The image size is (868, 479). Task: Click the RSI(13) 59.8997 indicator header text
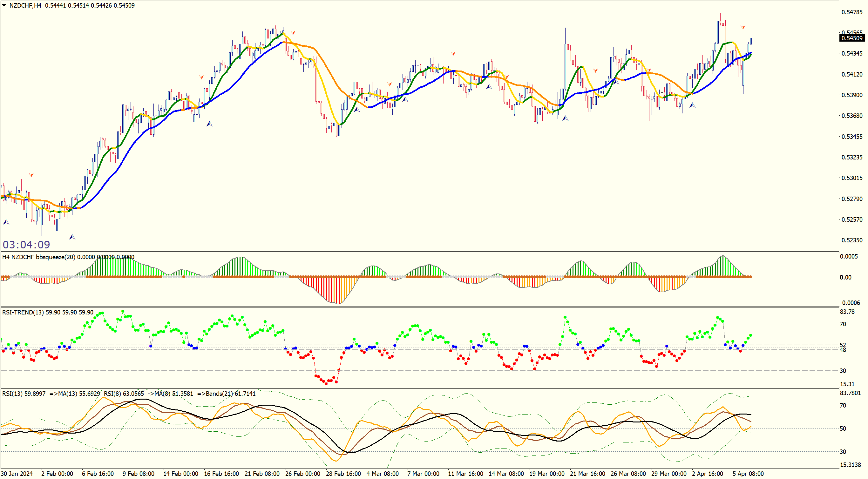click(x=24, y=394)
